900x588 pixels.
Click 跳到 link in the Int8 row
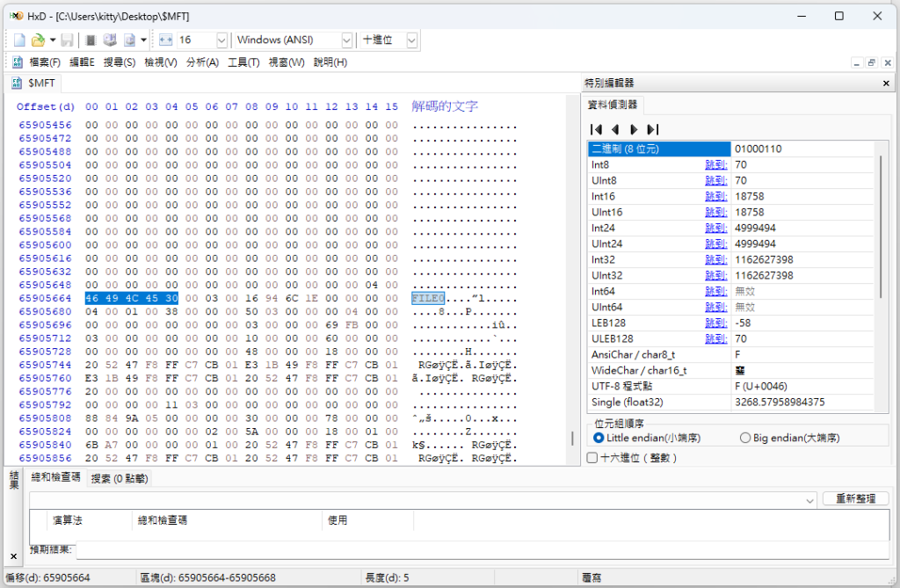point(715,165)
